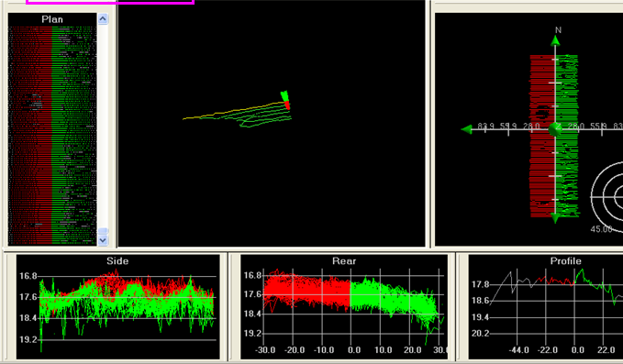Click the Plan panel scroll-down arrow
Screen dimensions: 623x364
click(x=103, y=240)
